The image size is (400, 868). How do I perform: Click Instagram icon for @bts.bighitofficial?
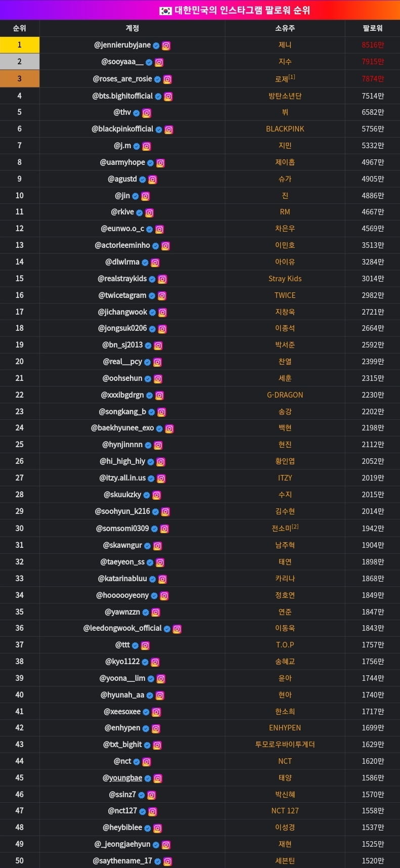point(168,97)
